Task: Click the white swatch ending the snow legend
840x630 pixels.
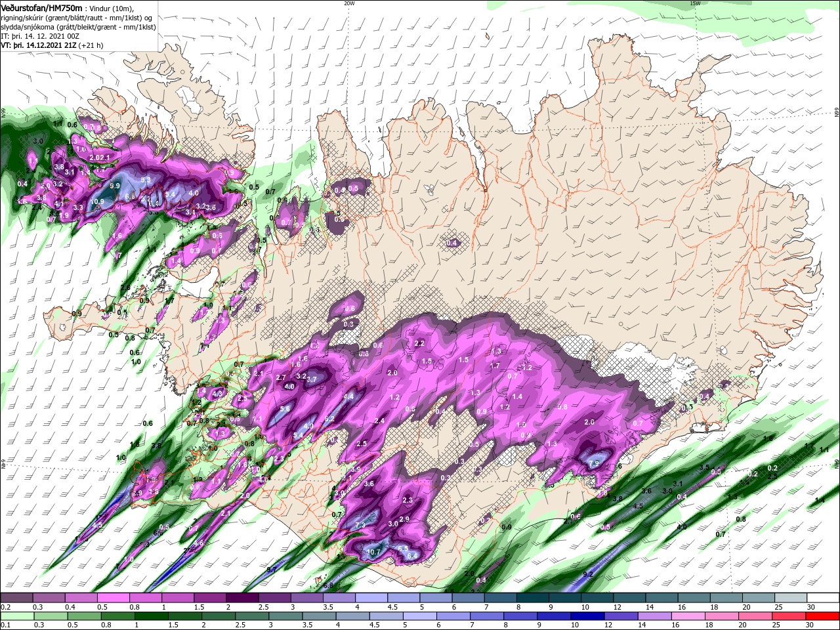Action: 823,598
